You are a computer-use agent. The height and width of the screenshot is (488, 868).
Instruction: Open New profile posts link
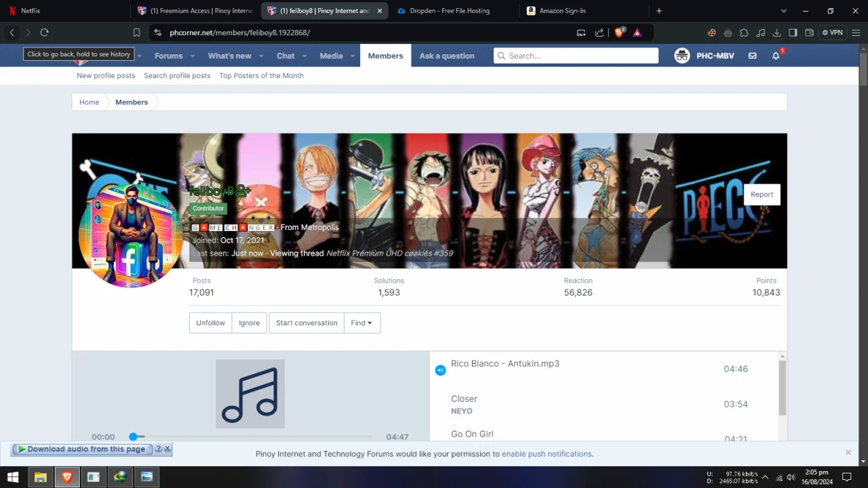[x=106, y=76]
